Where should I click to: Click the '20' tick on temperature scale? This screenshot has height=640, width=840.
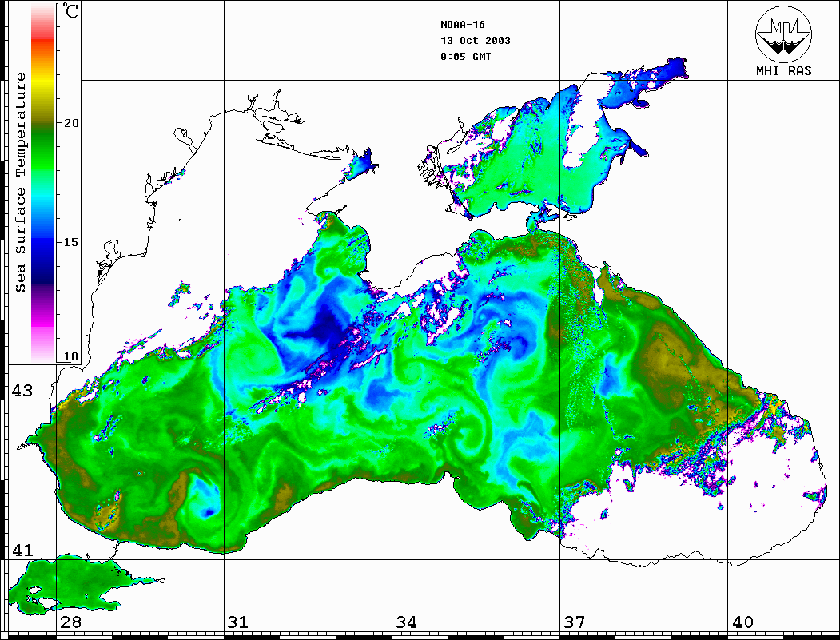(70, 123)
